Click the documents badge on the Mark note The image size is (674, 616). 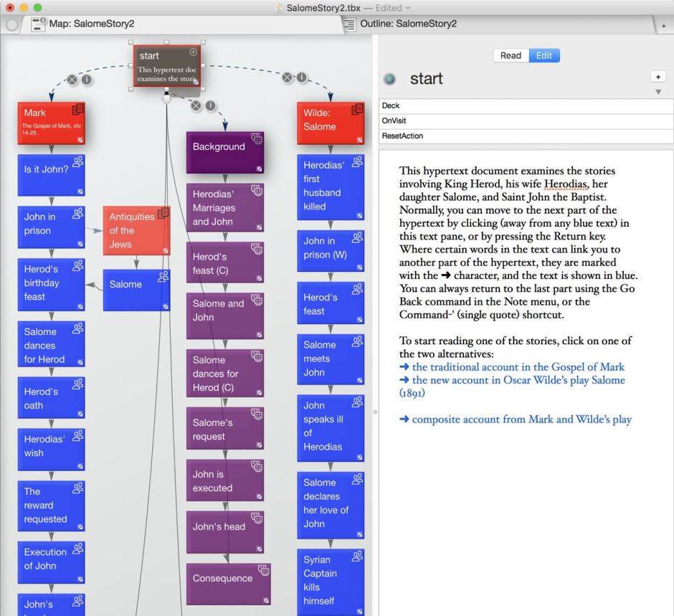pyautogui.click(x=77, y=109)
